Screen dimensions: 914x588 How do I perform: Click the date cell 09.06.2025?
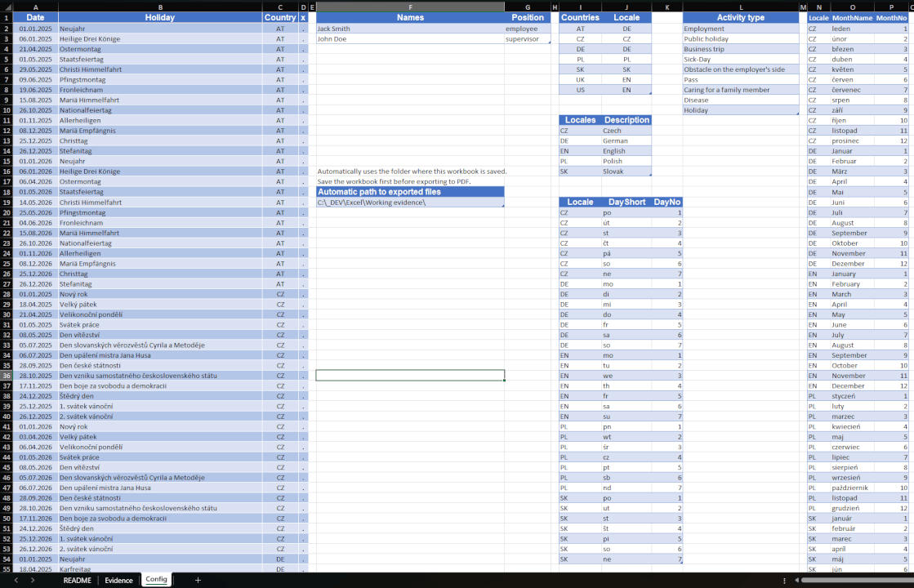coord(36,80)
